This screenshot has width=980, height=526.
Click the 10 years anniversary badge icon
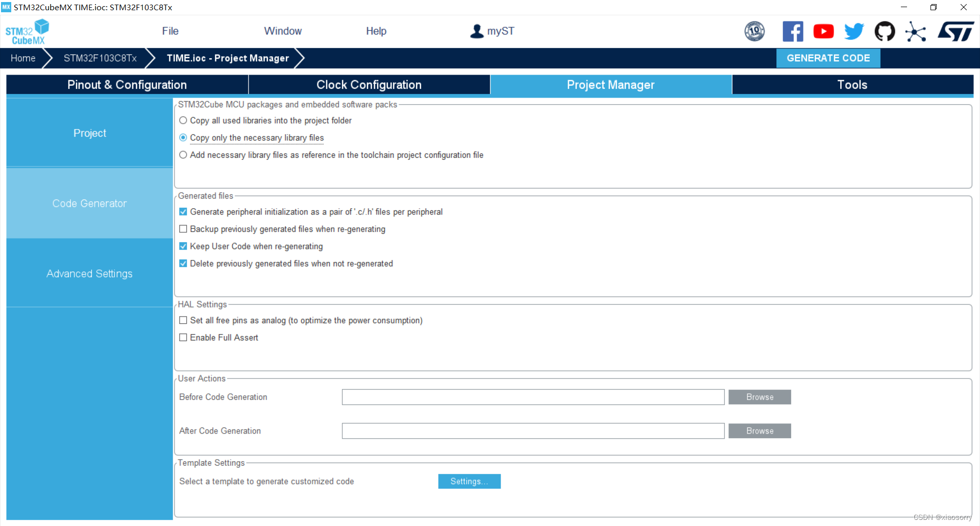(x=754, y=31)
